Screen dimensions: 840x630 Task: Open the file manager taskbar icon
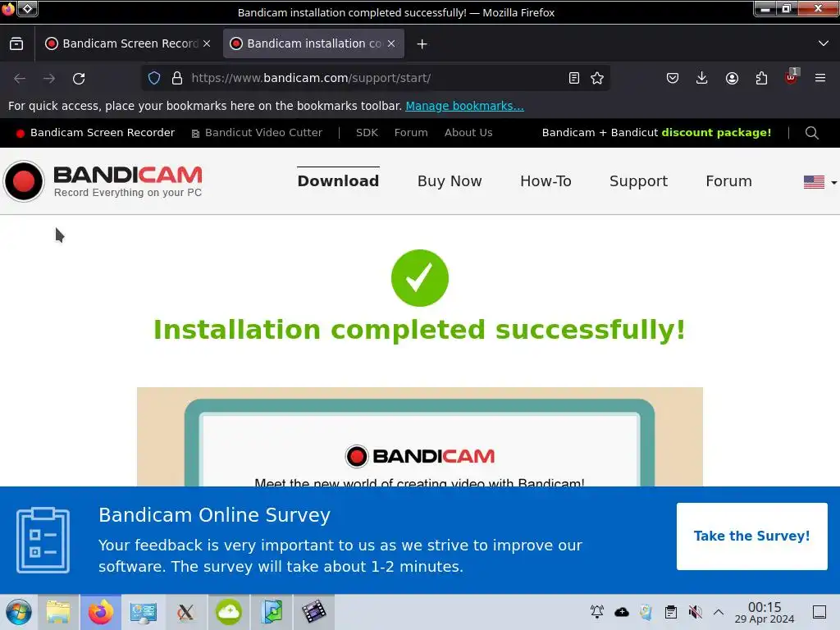(58, 612)
